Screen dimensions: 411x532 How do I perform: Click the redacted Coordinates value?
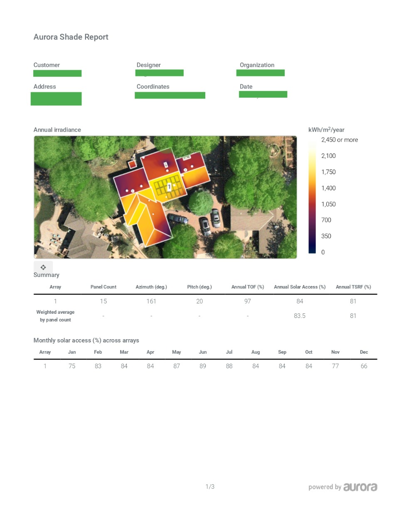[170, 95]
